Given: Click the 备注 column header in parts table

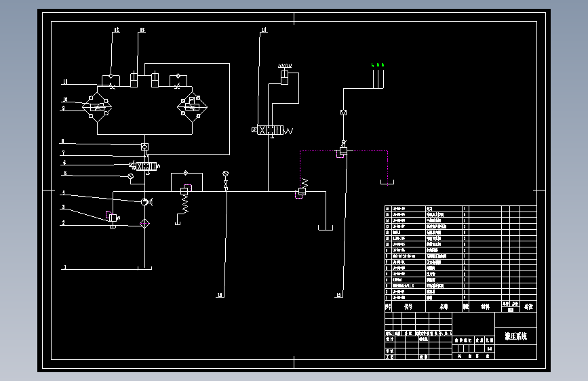Looking at the screenshot, I should [x=528, y=306].
